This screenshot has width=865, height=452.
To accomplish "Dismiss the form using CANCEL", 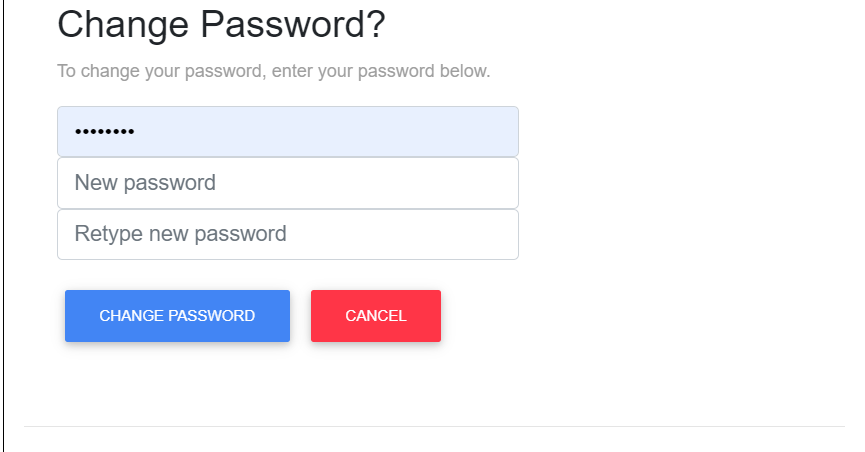I will (376, 316).
